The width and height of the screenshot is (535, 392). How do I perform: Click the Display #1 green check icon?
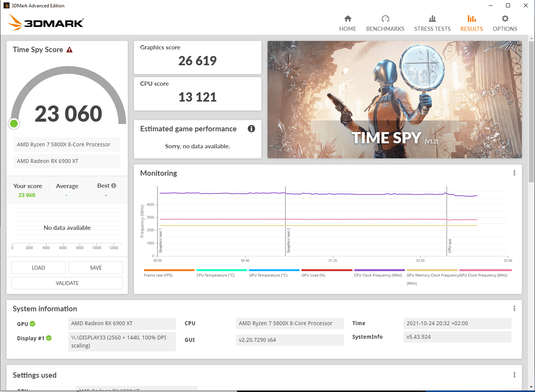pos(49,338)
